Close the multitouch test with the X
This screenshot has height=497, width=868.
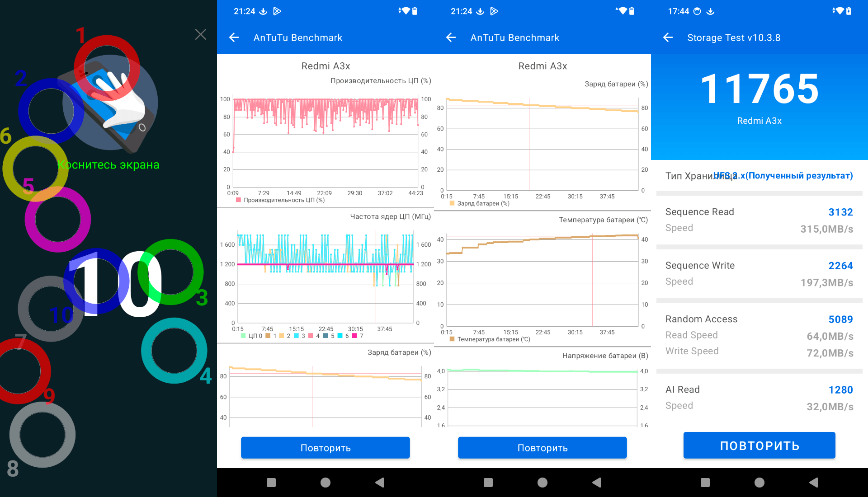[x=201, y=34]
